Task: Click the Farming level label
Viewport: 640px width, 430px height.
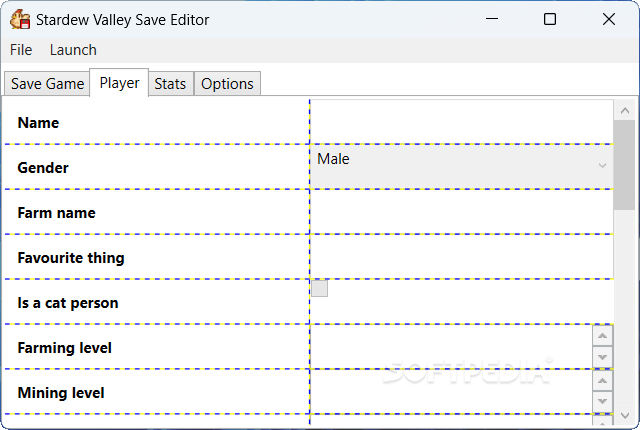Action: (x=64, y=348)
